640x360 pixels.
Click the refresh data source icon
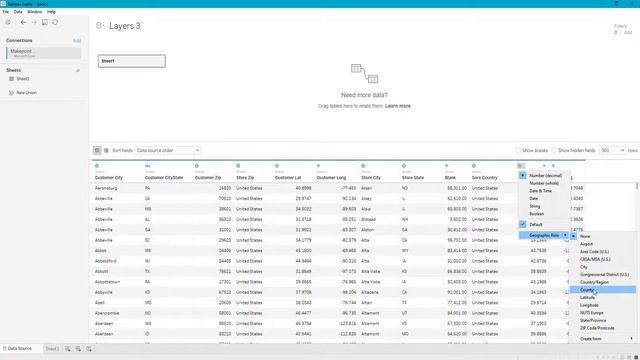click(x=55, y=22)
